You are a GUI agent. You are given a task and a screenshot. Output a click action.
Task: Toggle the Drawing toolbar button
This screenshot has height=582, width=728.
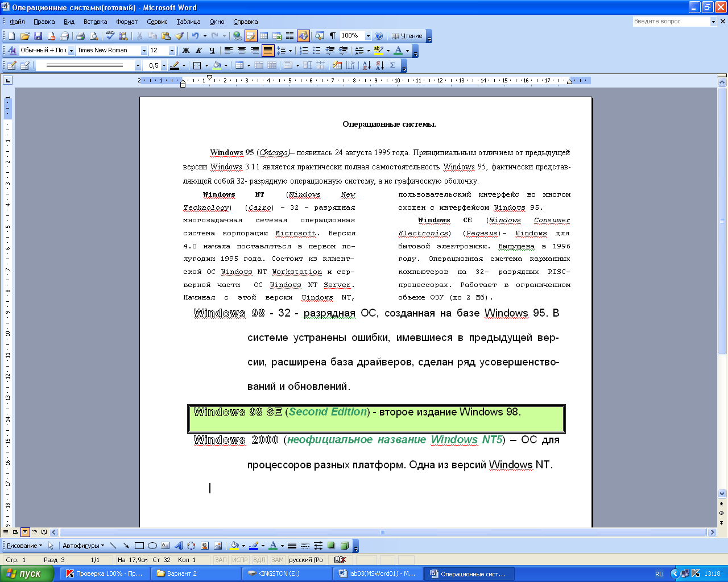pyautogui.click(x=303, y=36)
